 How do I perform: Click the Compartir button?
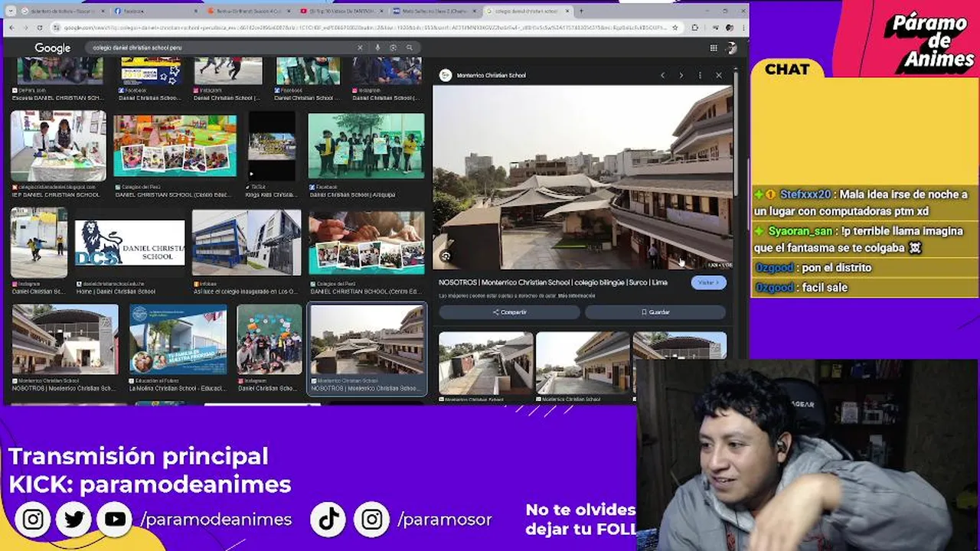(509, 312)
